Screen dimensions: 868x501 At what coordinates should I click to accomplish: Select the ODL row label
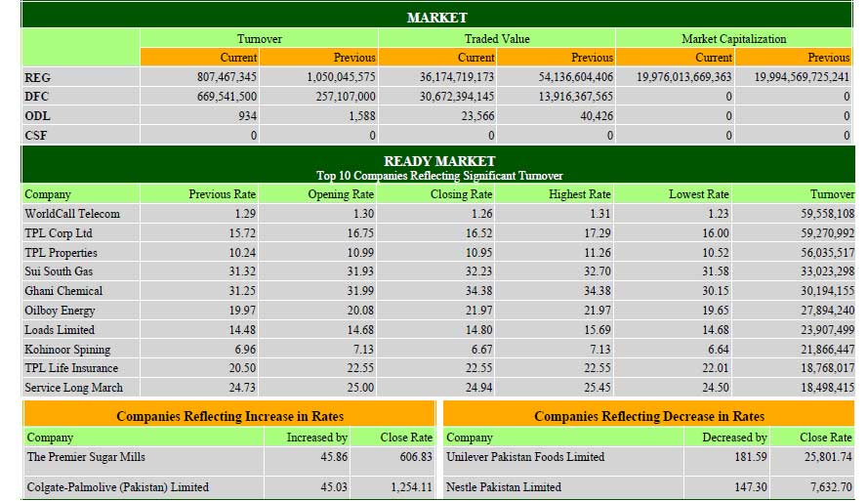pos(37,115)
